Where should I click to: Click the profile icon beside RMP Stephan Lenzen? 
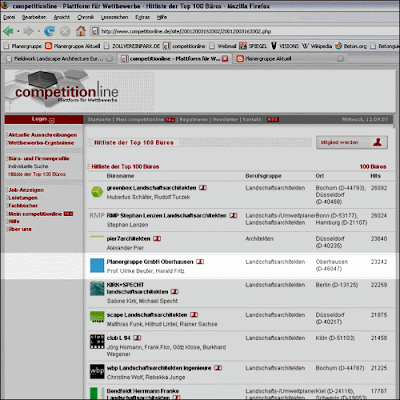(x=233, y=216)
